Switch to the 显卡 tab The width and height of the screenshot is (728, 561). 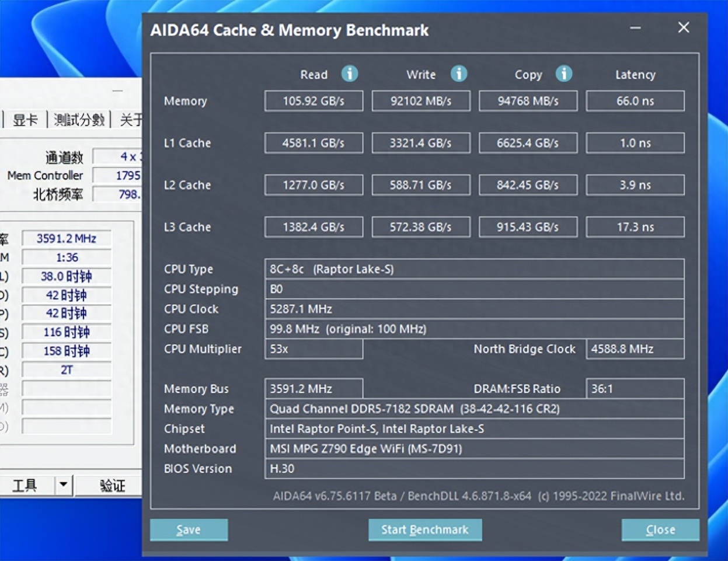pos(25,120)
